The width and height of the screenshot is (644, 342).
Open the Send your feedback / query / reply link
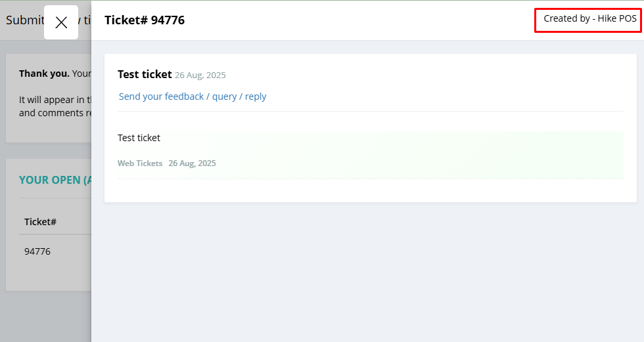192,96
